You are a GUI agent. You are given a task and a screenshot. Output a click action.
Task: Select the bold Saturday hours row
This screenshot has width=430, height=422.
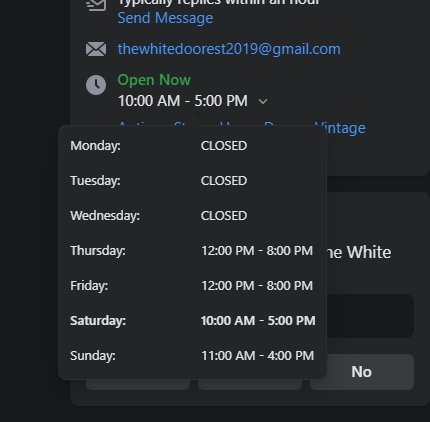point(192,321)
